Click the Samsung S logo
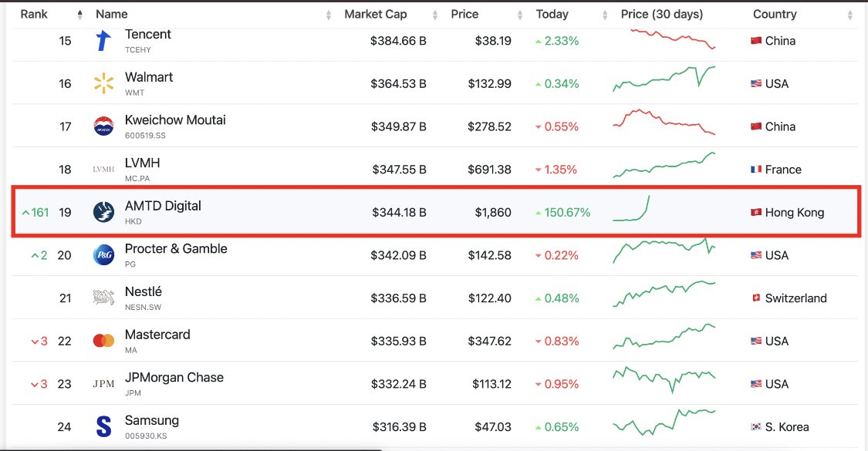 point(103,426)
